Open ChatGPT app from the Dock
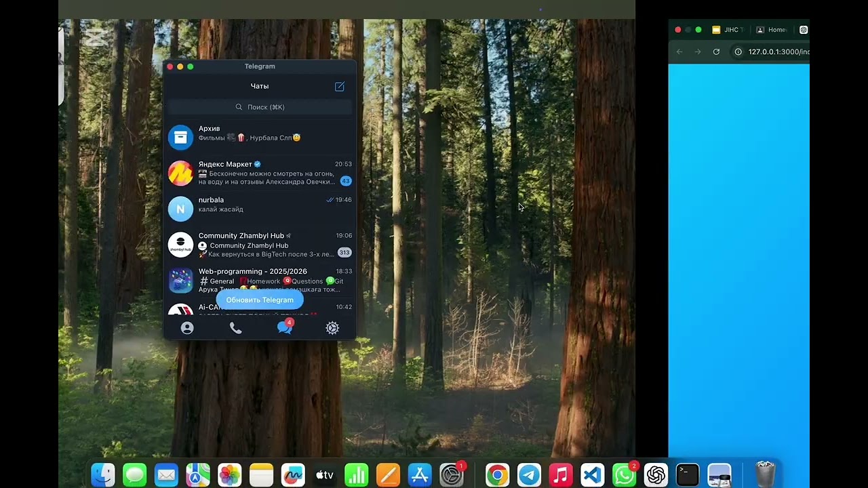Viewport: 868px width, 488px height. click(x=656, y=475)
